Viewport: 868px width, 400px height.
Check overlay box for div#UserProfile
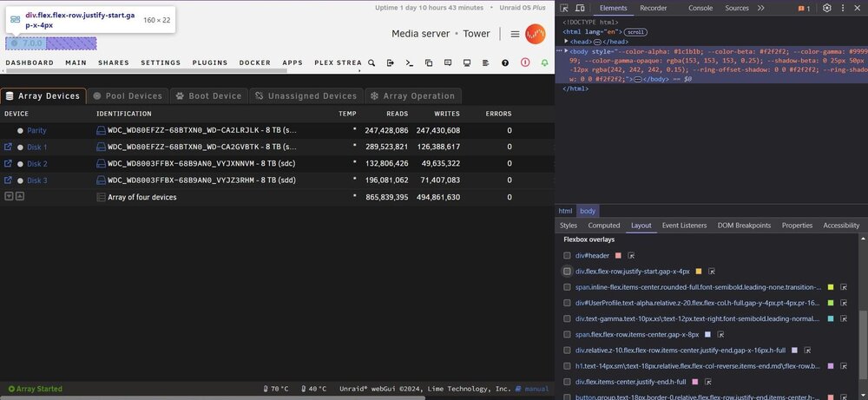(x=567, y=303)
